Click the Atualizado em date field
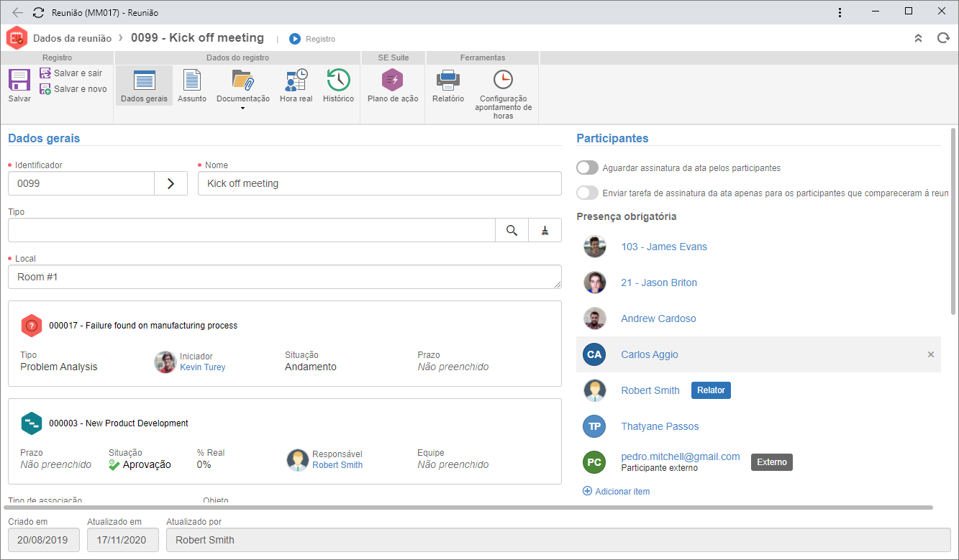 [123, 540]
